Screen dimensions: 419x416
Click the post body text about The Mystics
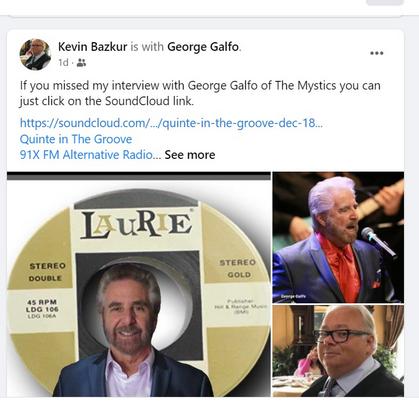[200, 93]
